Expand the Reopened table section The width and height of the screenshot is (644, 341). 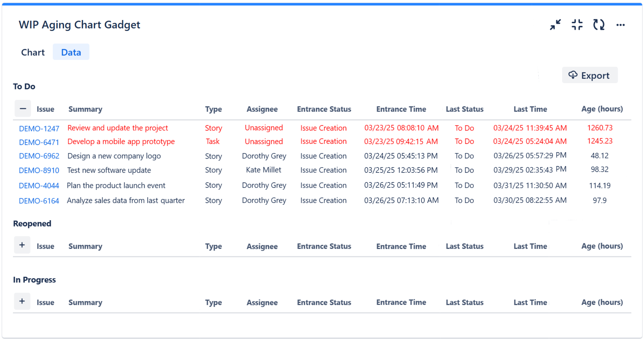pos(22,245)
